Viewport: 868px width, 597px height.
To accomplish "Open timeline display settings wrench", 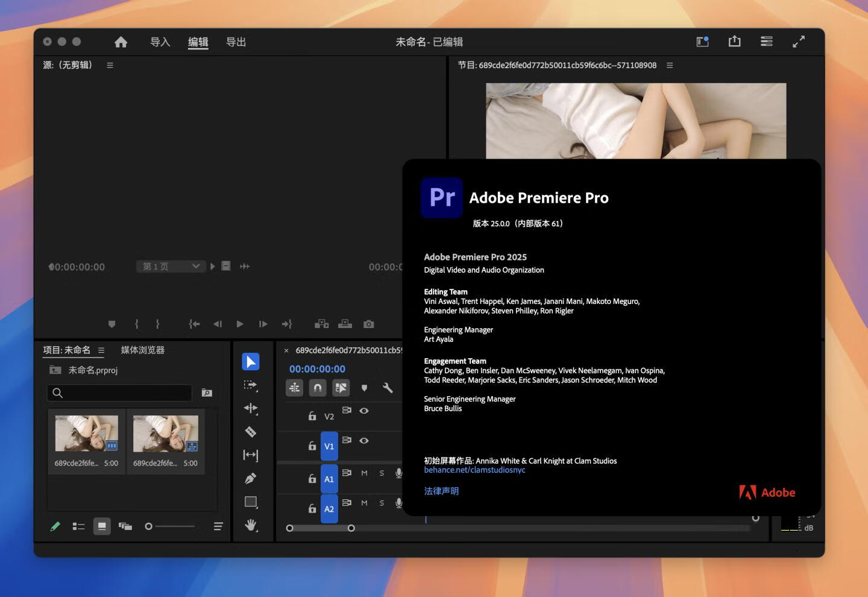I will pyautogui.click(x=388, y=388).
